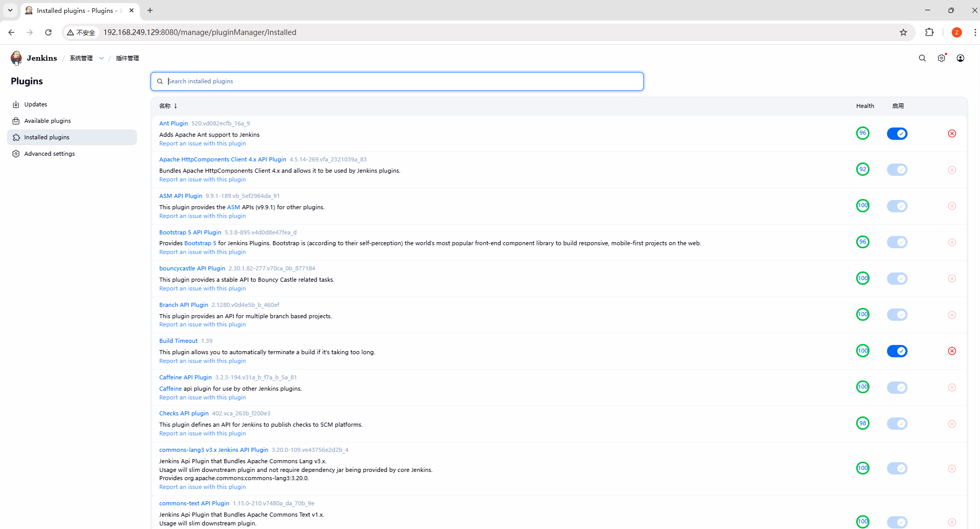View Checks API plugin health score 98
The image size is (980, 529).
click(863, 423)
